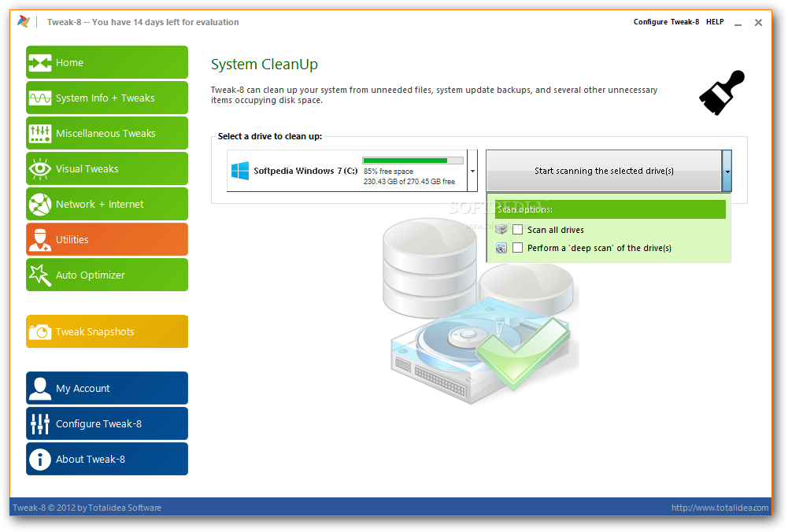Click the System CleanUp heading
The height and width of the screenshot is (532, 788).
pyautogui.click(x=265, y=65)
